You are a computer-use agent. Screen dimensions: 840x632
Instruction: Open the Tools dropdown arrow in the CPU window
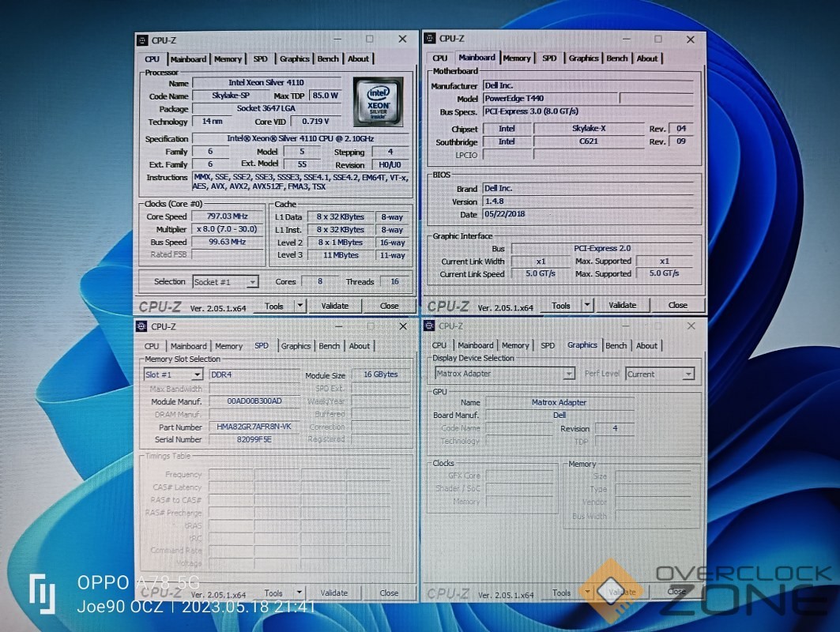point(300,306)
